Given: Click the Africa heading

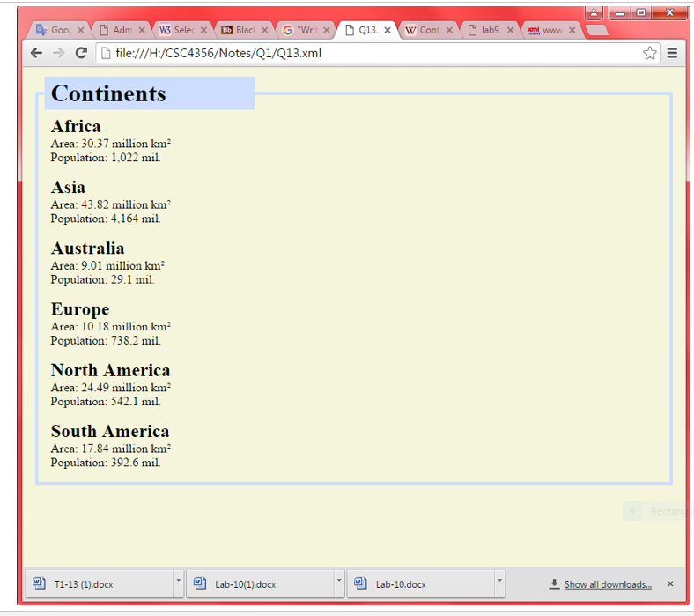Looking at the screenshot, I should [x=76, y=126].
